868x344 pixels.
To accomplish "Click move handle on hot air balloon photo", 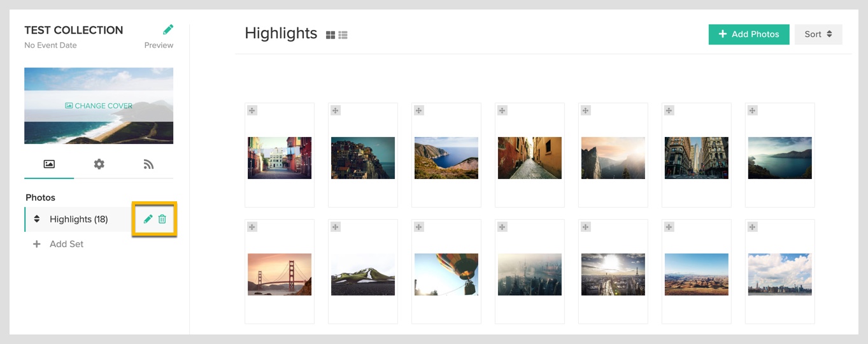I will pyautogui.click(x=419, y=227).
